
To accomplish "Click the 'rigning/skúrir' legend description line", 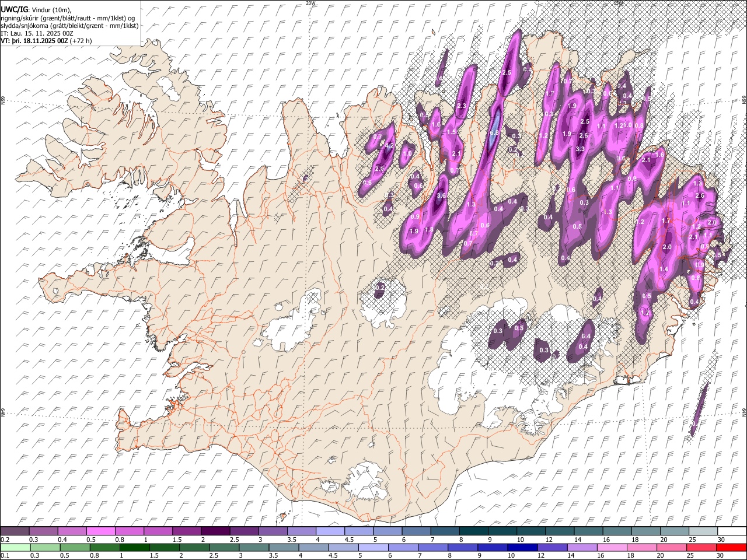I will (69, 17).
